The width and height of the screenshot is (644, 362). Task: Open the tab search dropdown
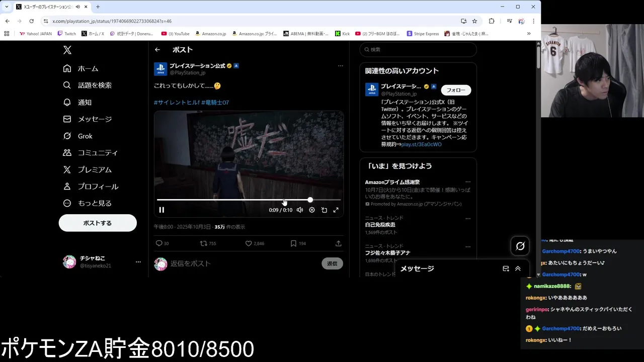click(7, 7)
